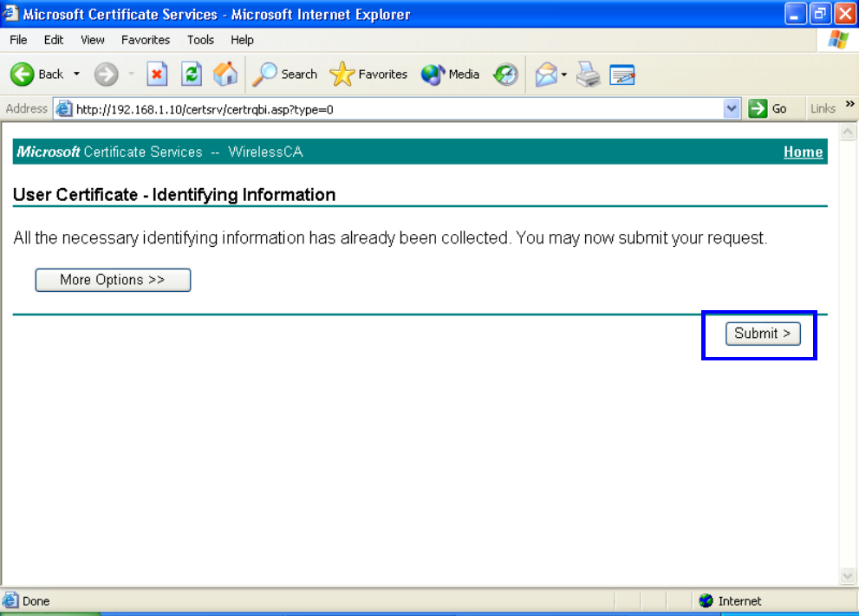Click the green Go button
The image size is (859, 616).
pyautogui.click(x=768, y=109)
